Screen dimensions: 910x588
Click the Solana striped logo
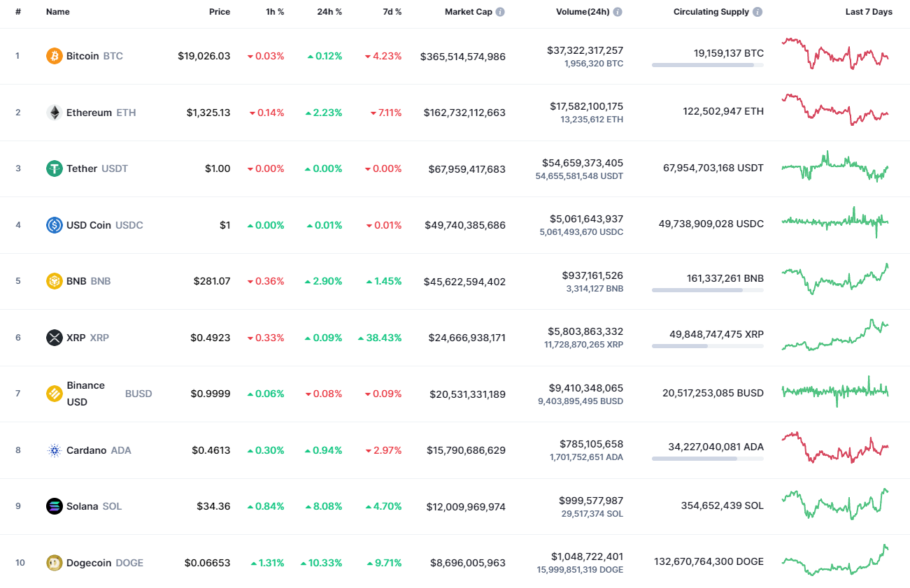55,506
